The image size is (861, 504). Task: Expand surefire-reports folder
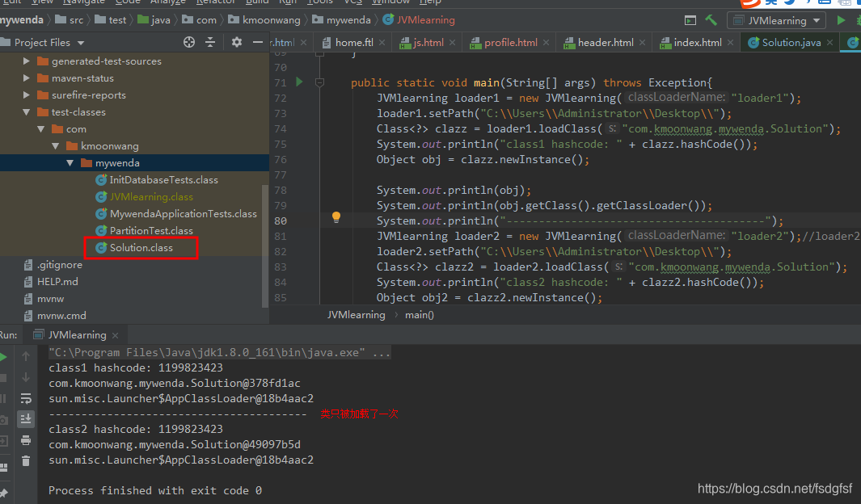point(26,94)
